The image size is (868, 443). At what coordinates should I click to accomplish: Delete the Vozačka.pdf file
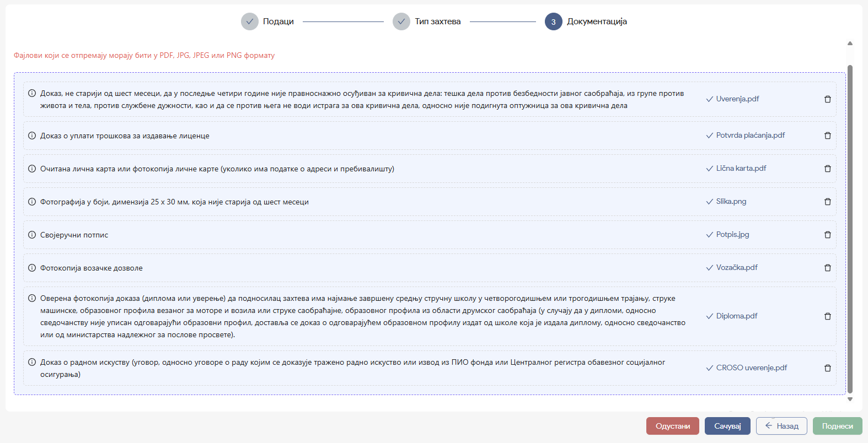(x=827, y=268)
